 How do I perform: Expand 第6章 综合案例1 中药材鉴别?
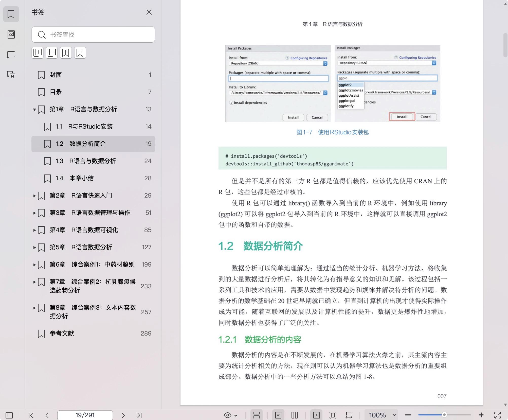coord(34,265)
